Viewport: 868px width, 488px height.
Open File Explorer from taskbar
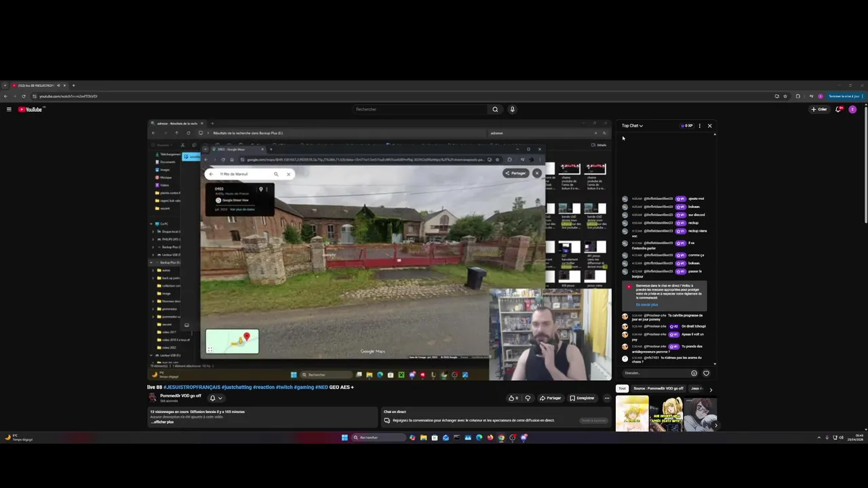423,437
